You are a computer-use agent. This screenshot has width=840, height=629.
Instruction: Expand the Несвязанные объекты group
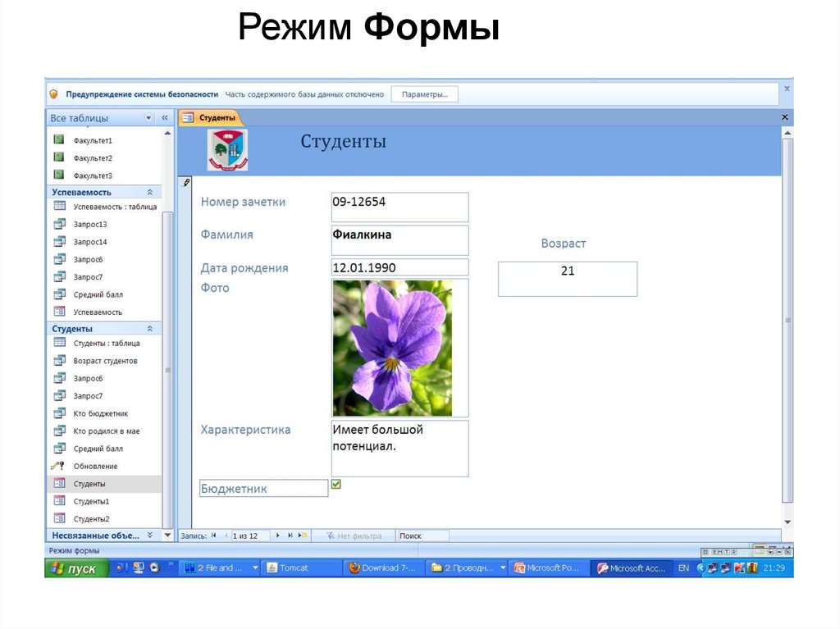pyautogui.click(x=149, y=536)
